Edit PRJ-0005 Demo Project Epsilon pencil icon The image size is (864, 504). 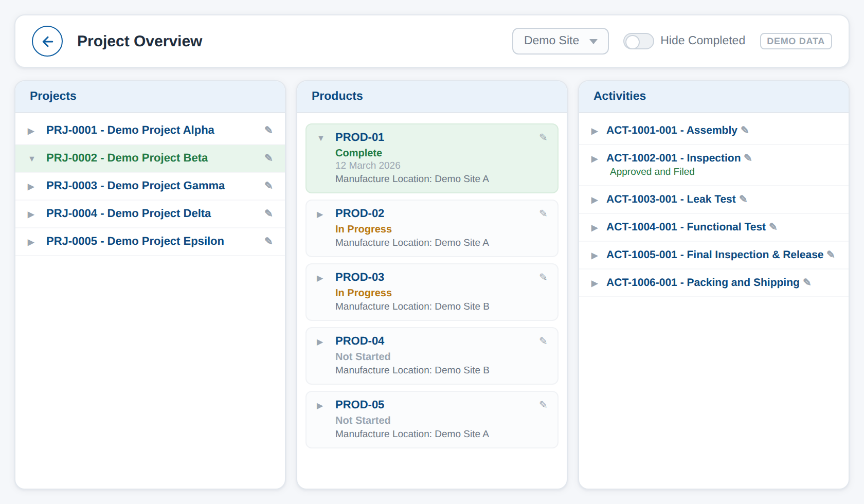coord(268,241)
